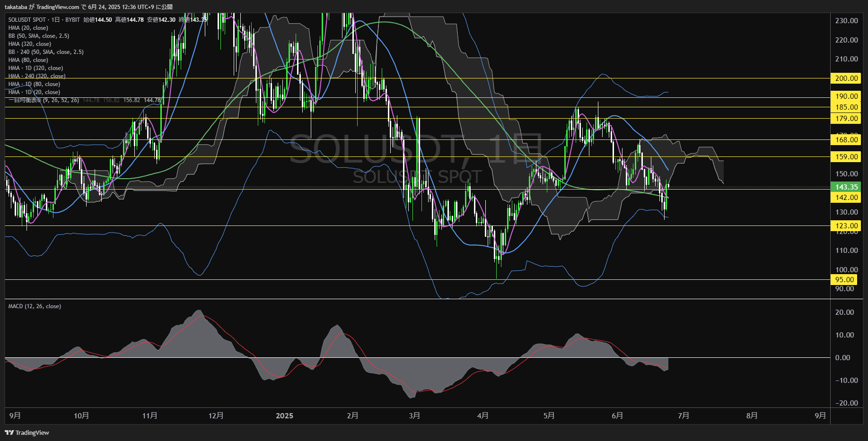
Task: Select the HMA (20, close) indicator legend
Action: click(x=28, y=28)
